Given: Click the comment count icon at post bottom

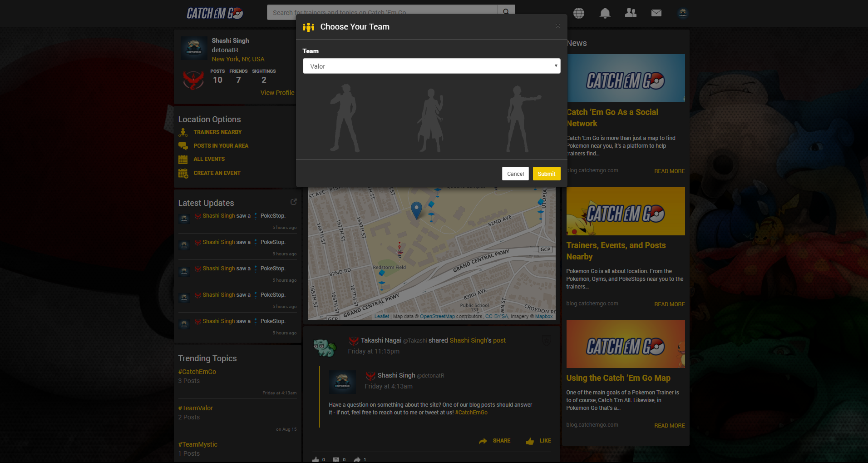Looking at the screenshot, I should [x=336, y=459].
